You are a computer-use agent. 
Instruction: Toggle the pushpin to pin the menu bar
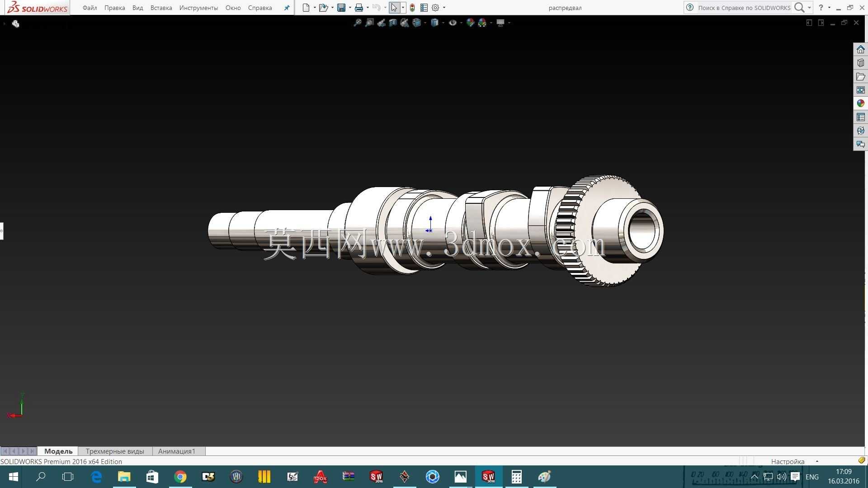(x=287, y=8)
